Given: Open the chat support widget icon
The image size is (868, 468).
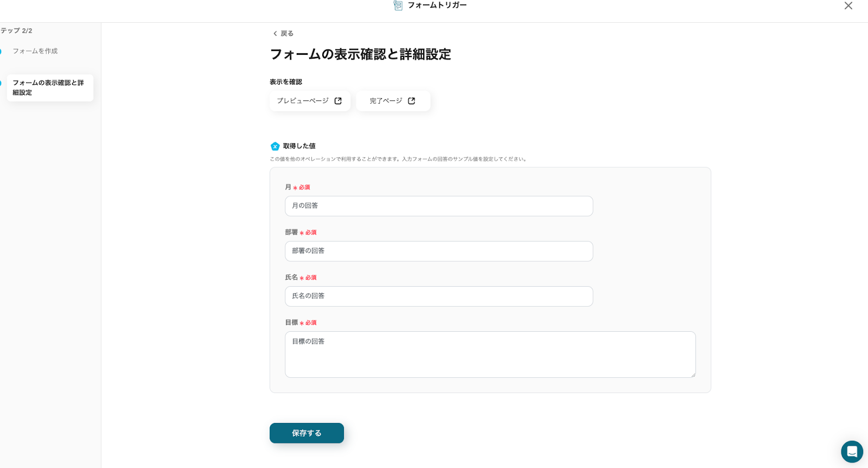Looking at the screenshot, I should (x=852, y=451).
